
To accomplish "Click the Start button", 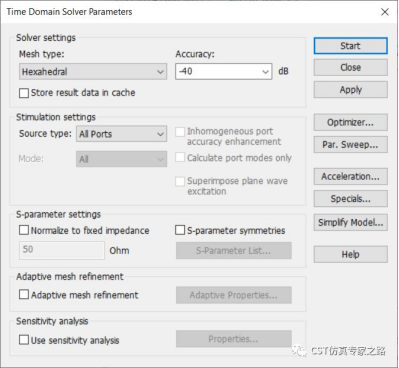I will tap(350, 46).
